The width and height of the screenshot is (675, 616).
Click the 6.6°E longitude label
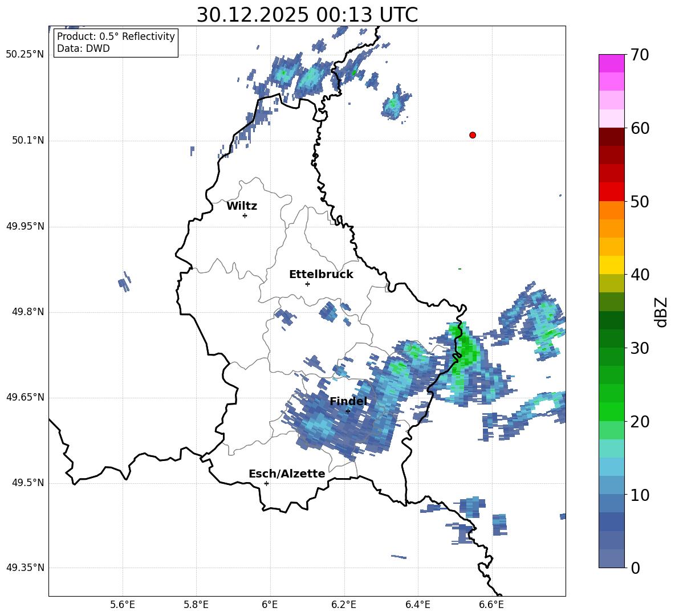point(491,605)
